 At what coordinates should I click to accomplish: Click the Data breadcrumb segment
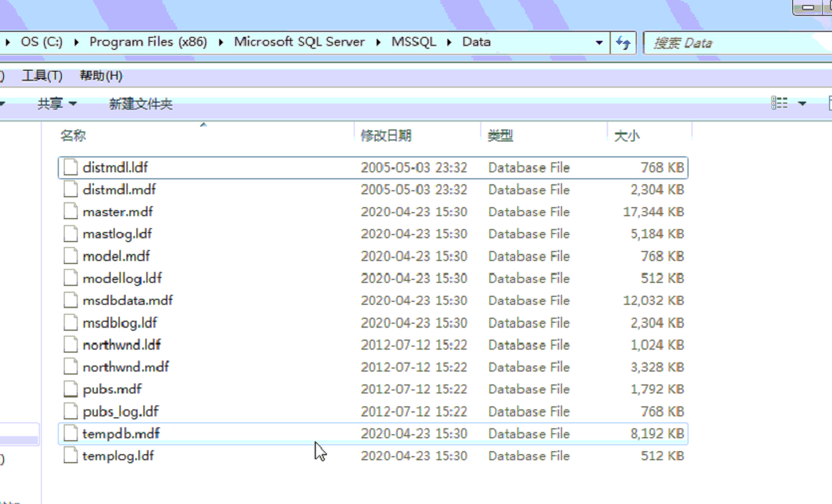tap(476, 42)
